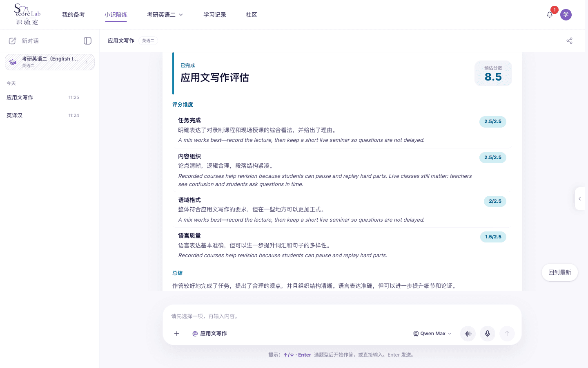The image size is (588, 368).
Task: Click the send arrow button
Action: (x=507, y=334)
